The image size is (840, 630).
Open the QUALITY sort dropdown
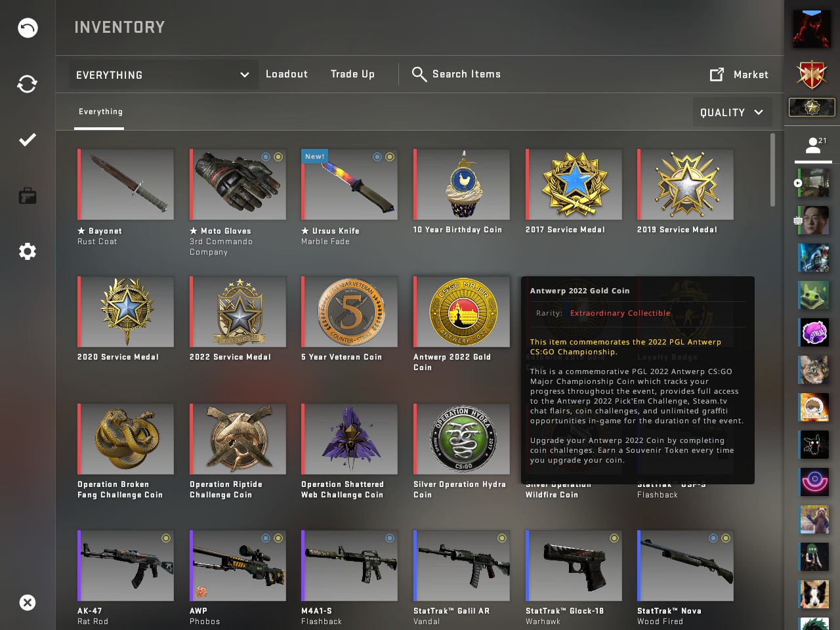click(x=732, y=112)
